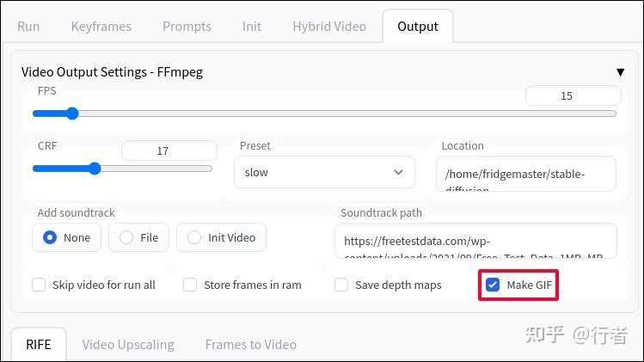
Task: Switch to the Run tab
Action: click(x=28, y=27)
